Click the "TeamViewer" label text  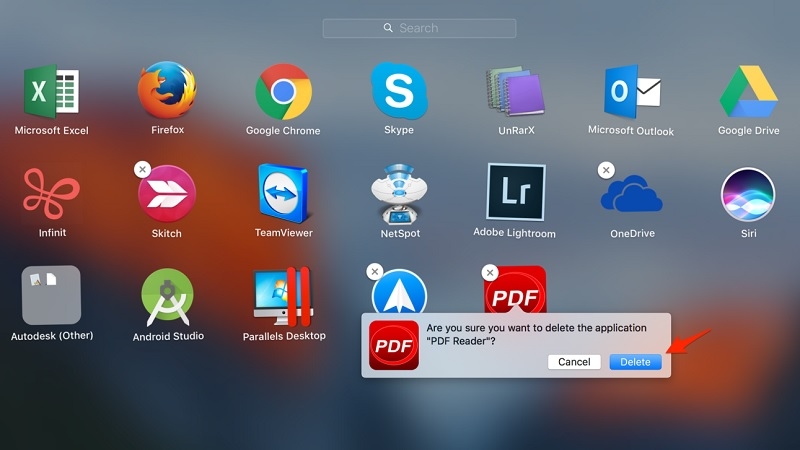284,233
